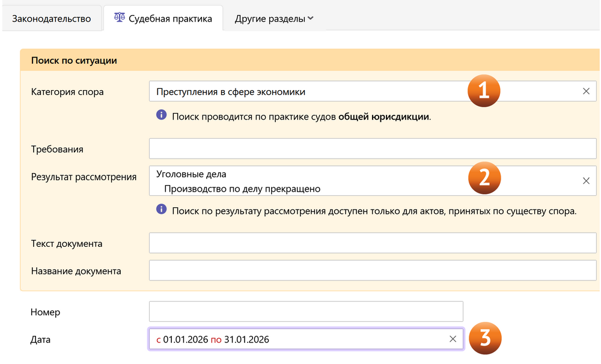Viewport: 601px width, 364px height.
Task: Clear the Дата range value
Action: pyautogui.click(x=453, y=339)
